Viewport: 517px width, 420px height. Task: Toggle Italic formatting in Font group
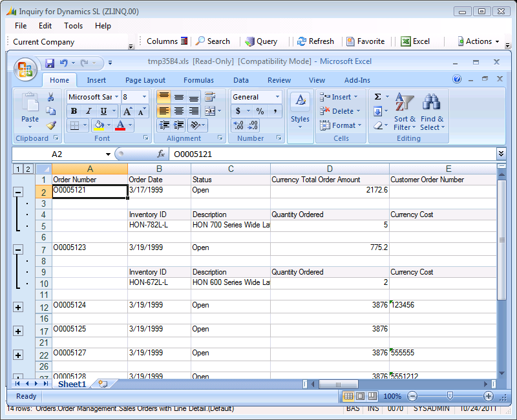(89, 111)
